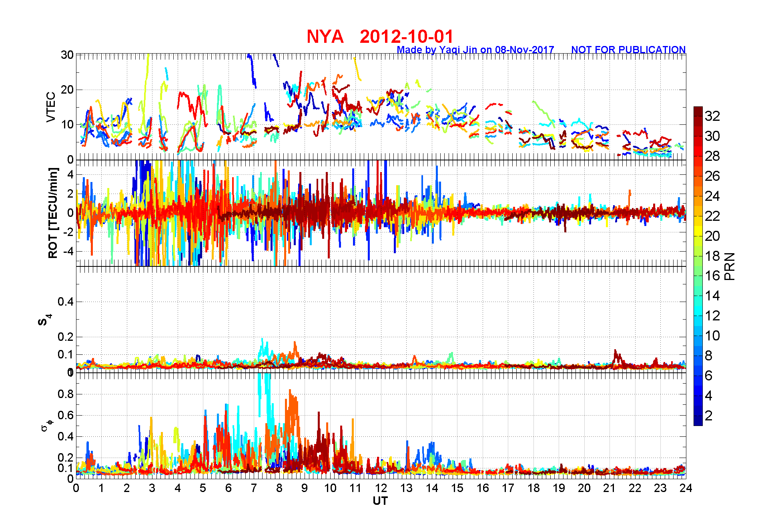Click the colorbar tick label "12"
Viewport: 762px width, 532px height.
click(712, 316)
